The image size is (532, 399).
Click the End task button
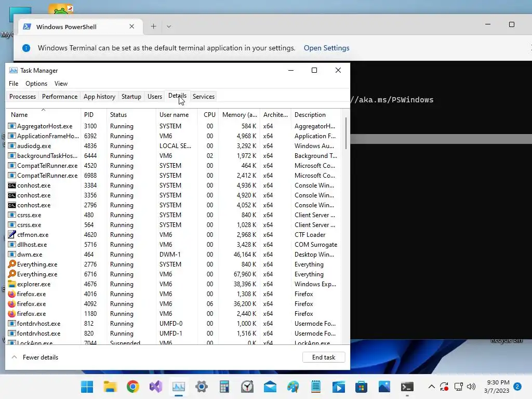coord(324,357)
